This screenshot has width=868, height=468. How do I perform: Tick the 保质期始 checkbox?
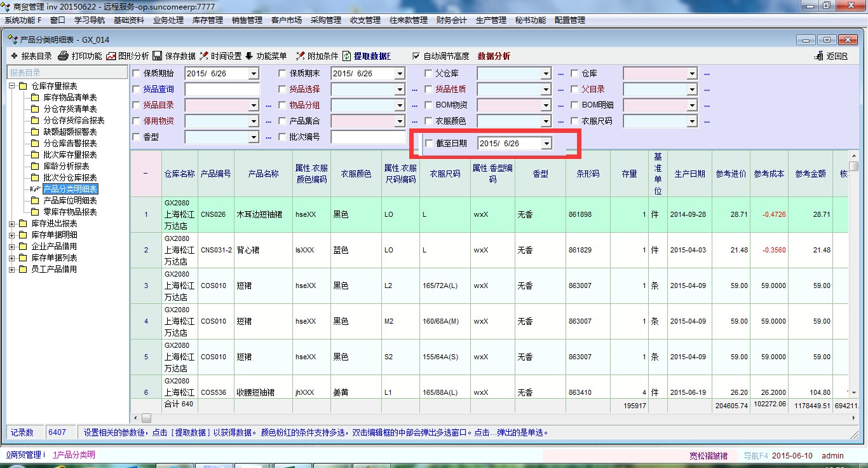137,74
